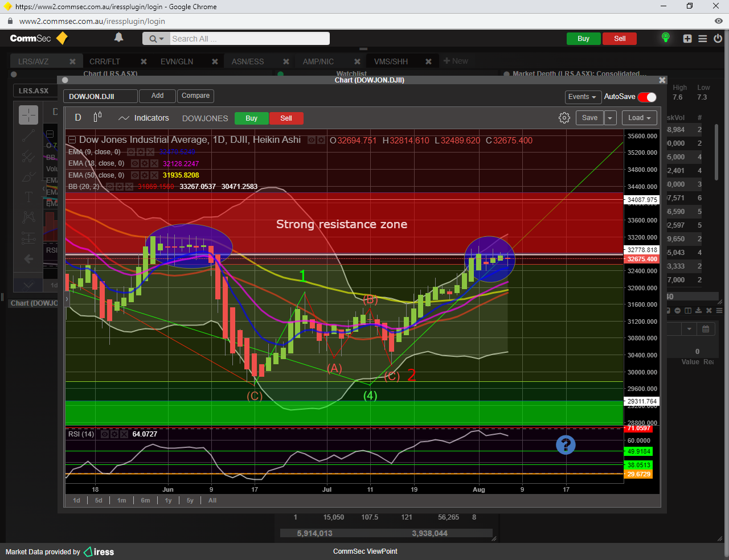Image resolution: width=729 pixels, height=560 pixels.
Task: Open the hamburger menu in top header
Action: pos(703,39)
